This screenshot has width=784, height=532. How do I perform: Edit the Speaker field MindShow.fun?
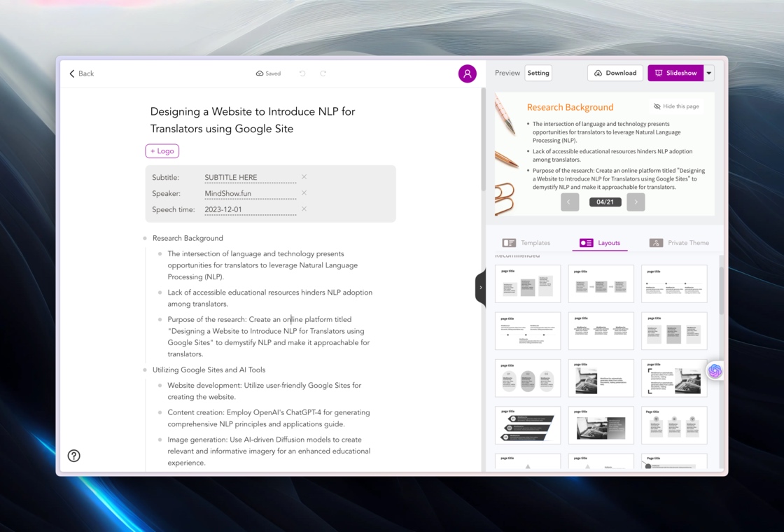(250, 193)
